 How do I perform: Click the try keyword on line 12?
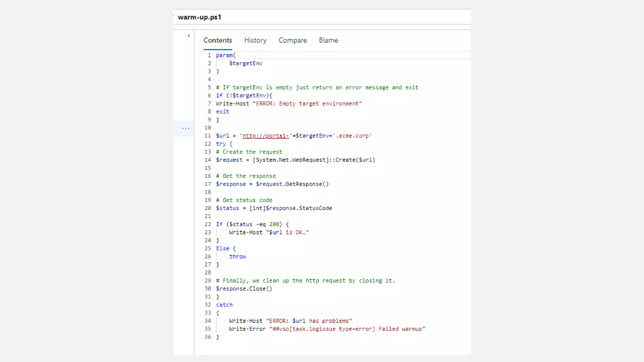coord(221,144)
